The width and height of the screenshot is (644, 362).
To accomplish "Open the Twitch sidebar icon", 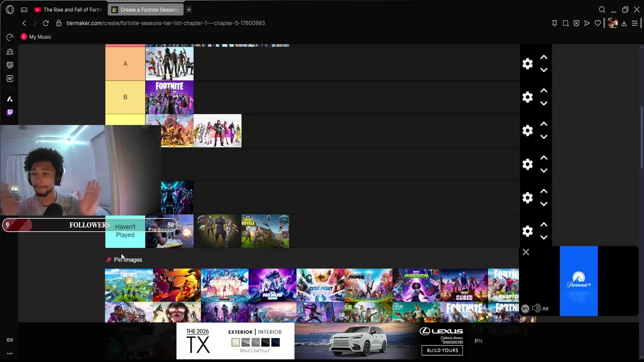I will pyautogui.click(x=10, y=113).
